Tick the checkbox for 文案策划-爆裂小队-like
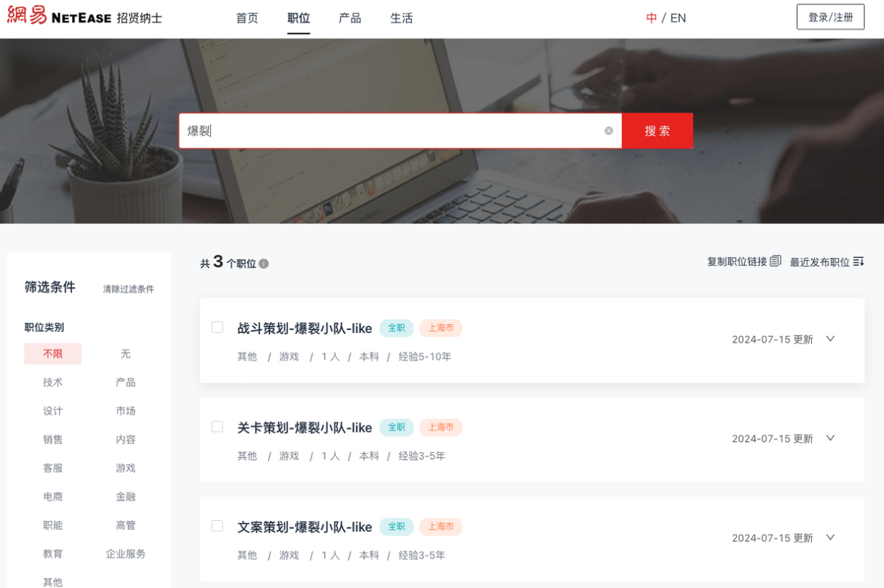Screen dimensions: 884x588 pos(217,526)
